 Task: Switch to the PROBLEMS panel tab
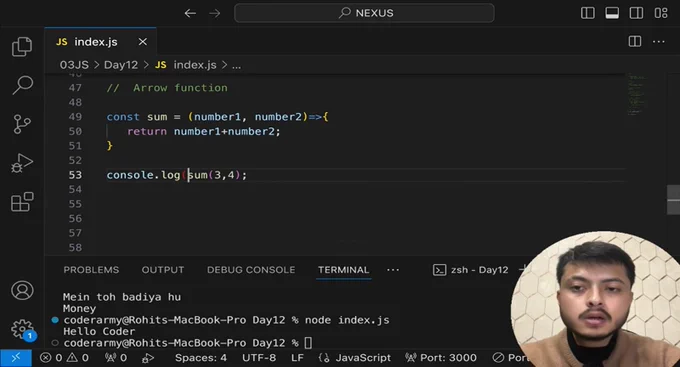pyautogui.click(x=91, y=270)
